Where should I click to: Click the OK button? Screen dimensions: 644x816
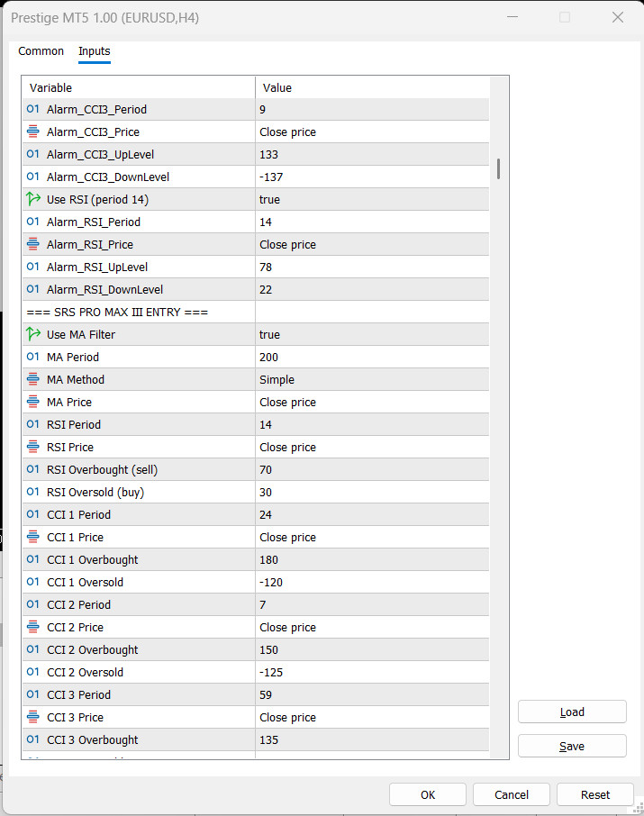(428, 794)
